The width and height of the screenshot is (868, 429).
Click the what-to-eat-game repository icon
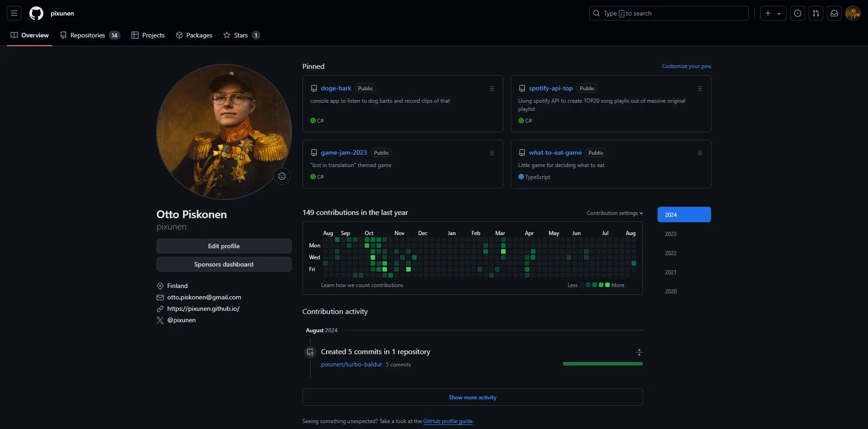coord(522,153)
